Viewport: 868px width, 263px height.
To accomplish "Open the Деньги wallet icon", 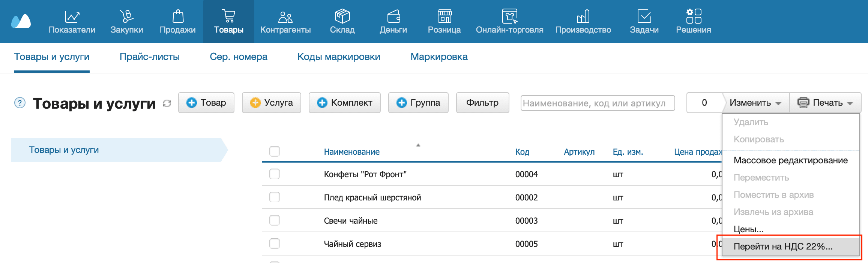I will click(393, 17).
